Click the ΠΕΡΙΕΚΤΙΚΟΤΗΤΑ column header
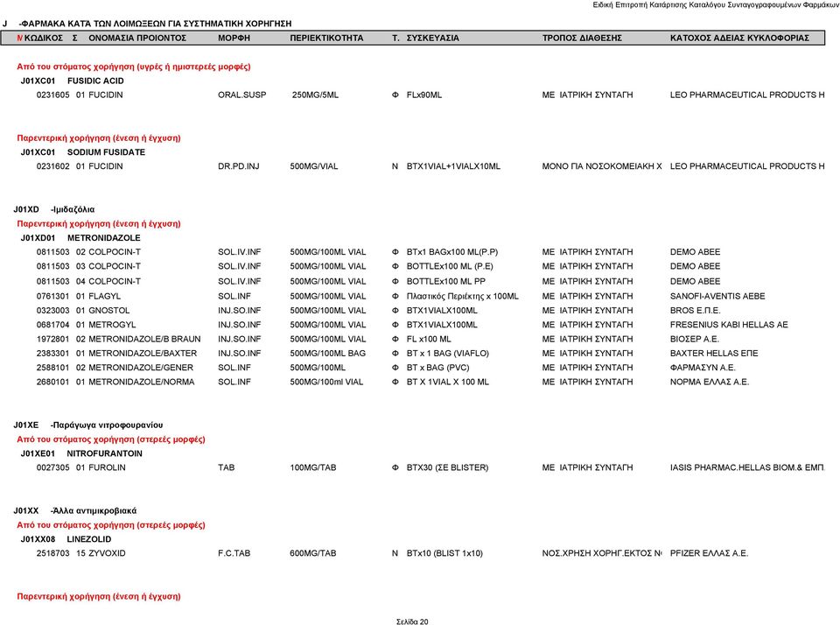The width and height of the screenshot is (840, 625). pos(326,38)
